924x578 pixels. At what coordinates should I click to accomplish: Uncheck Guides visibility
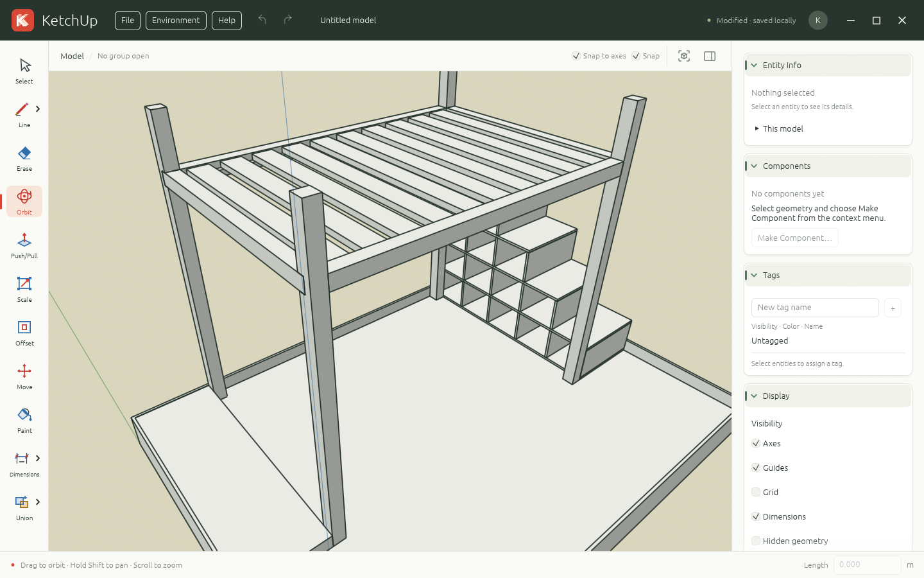tap(756, 468)
